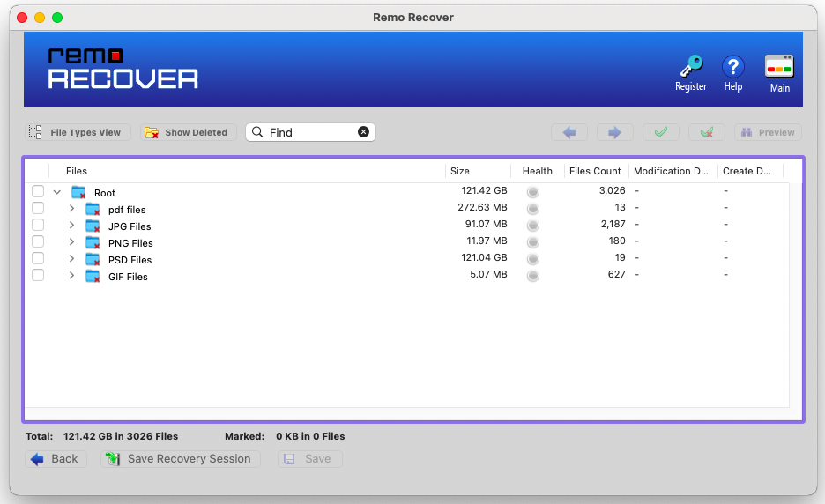Go Back to previous screen
Viewport: 825px width, 504px height.
56,459
